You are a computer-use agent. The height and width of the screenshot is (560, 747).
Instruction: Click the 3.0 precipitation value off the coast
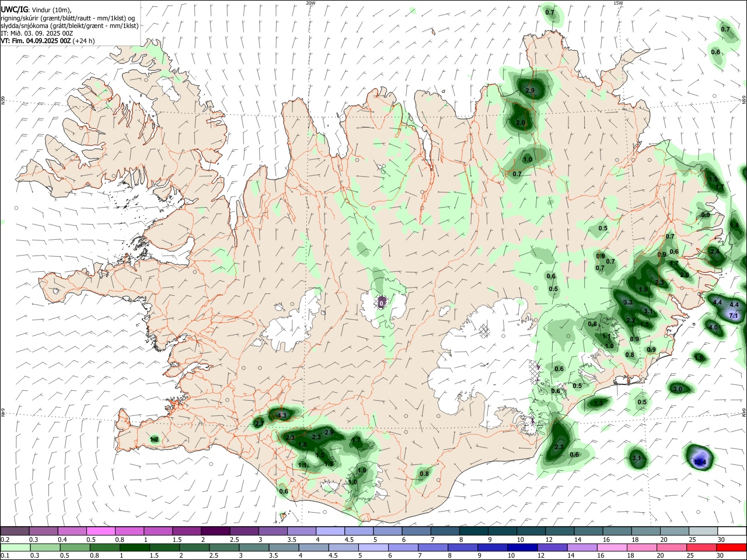tap(678, 389)
